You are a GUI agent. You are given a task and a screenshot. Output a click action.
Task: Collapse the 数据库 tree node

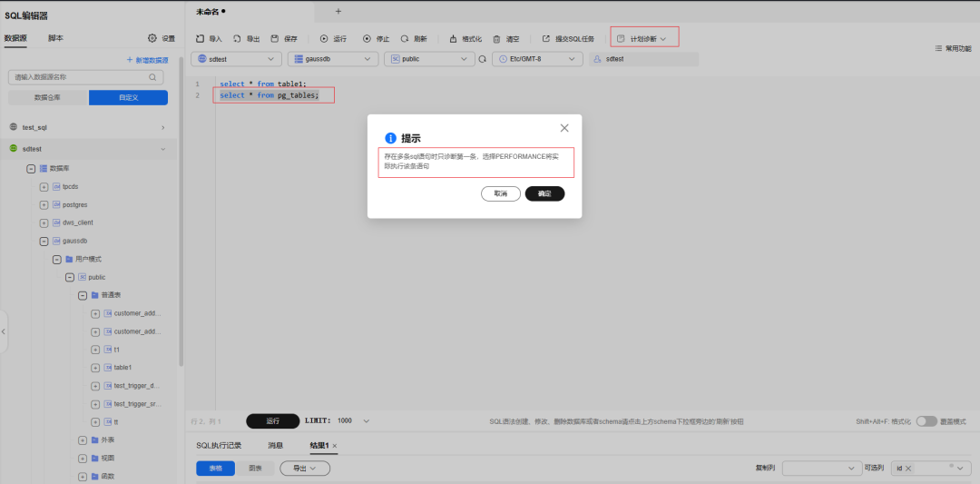[31, 169]
